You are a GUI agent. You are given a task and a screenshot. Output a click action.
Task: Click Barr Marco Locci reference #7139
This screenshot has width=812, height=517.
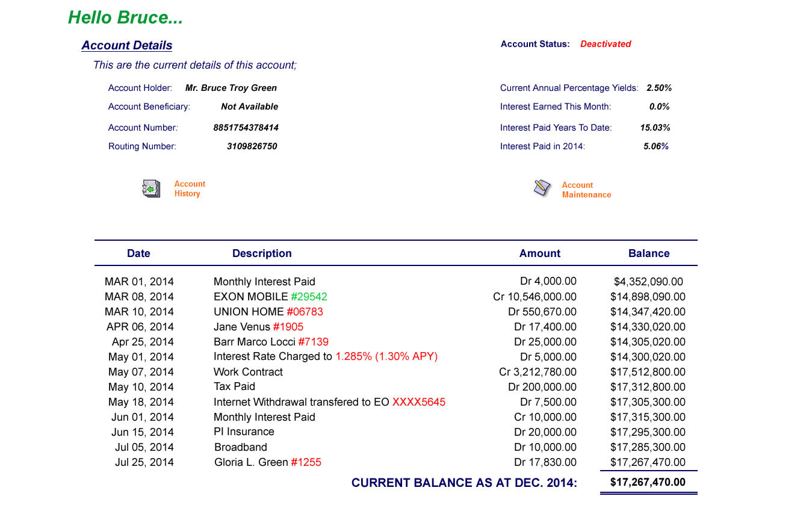(x=313, y=342)
